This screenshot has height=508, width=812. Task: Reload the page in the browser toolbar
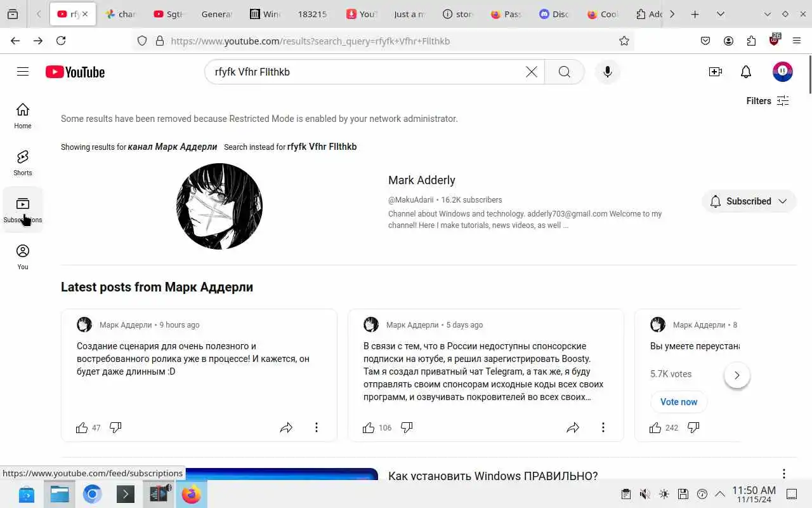click(x=61, y=41)
